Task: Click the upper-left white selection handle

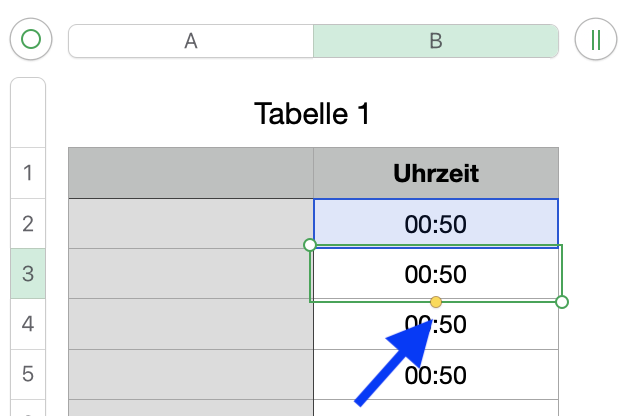Action: pos(309,245)
